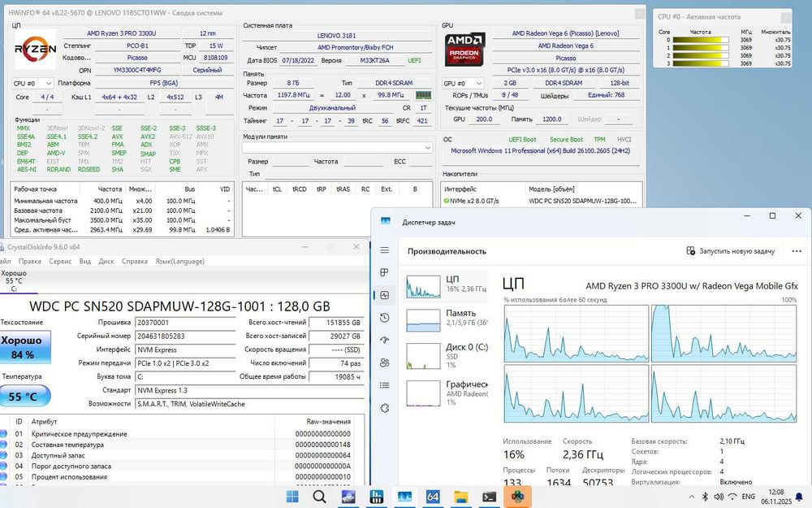Open the clock showing 12:08 06.11.2025
The height and width of the screenshot is (508, 812).
click(776, 497)
